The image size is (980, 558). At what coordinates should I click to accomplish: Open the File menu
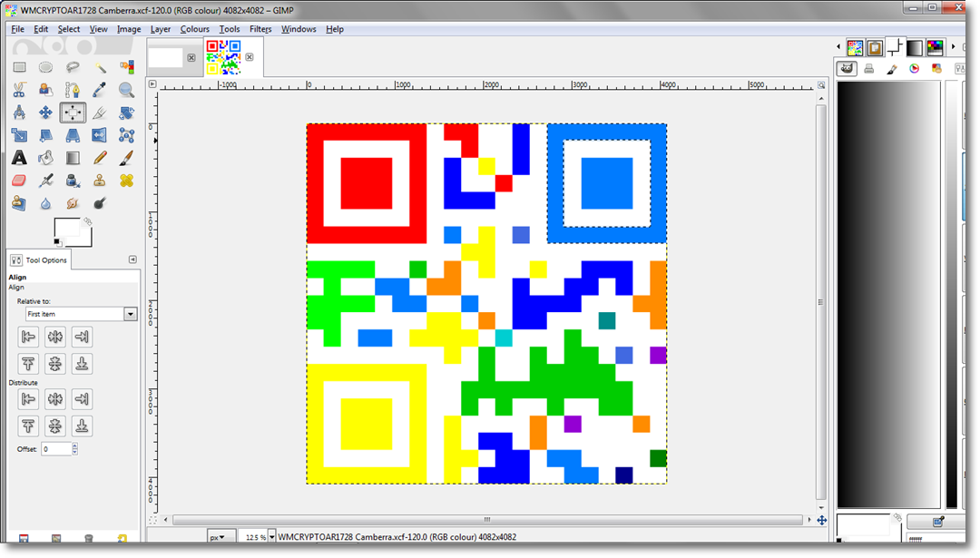(x=17, y=29)
